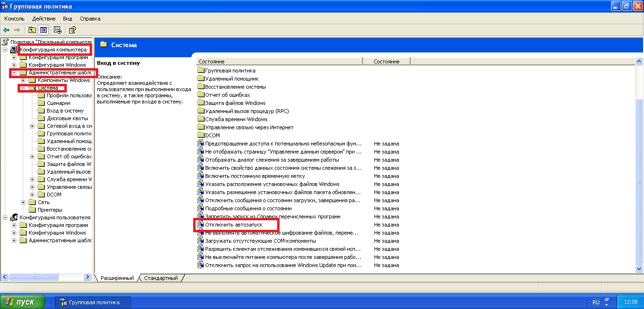644x309 pixels.
Task: Select Отключить запрос на использование Windows Update
Action: coord(283,265)
